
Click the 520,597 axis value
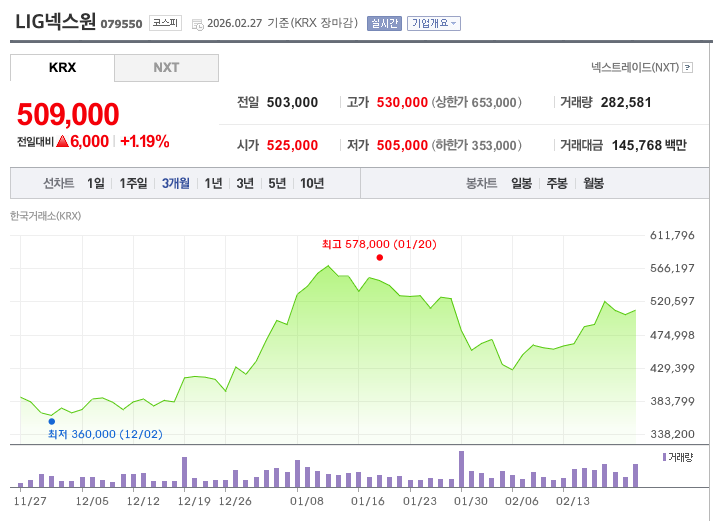pos(672,301)
